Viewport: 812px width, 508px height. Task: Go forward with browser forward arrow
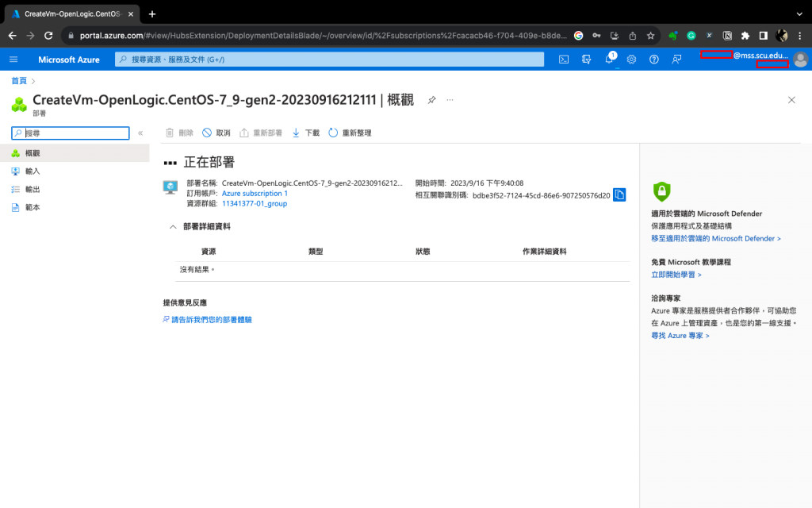[x=30, y=36]
